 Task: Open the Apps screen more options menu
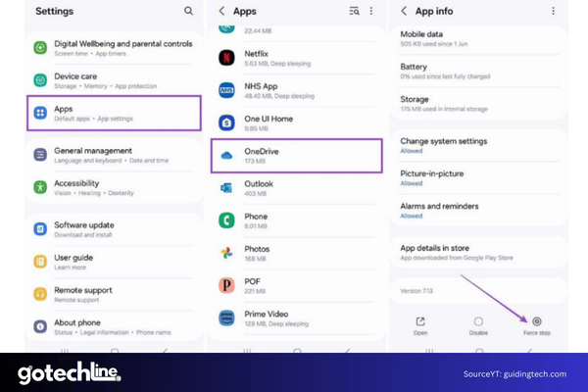(371, 11)
